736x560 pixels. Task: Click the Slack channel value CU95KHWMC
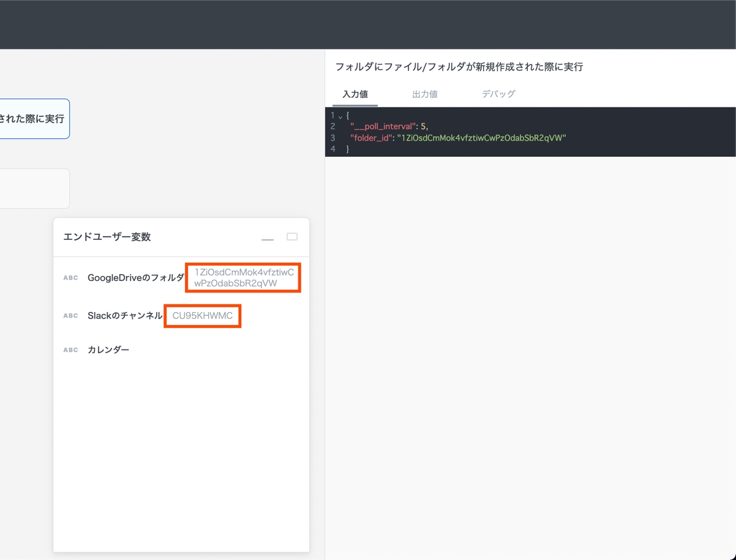(x=202, y=316)
